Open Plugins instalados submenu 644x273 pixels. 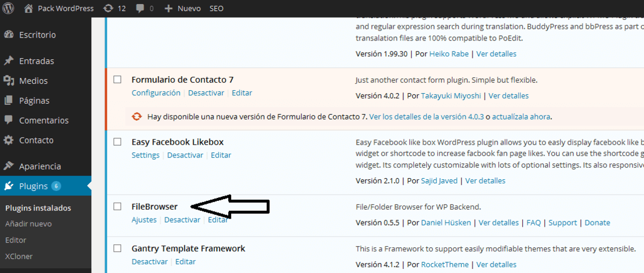click(x=38, y=208)
